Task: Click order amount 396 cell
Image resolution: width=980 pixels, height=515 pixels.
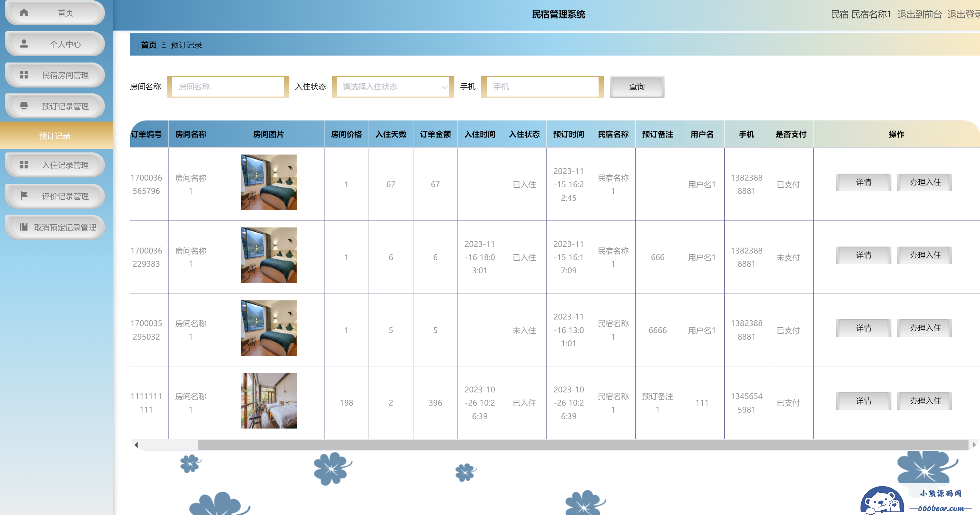Action: [x=435, y=403]
